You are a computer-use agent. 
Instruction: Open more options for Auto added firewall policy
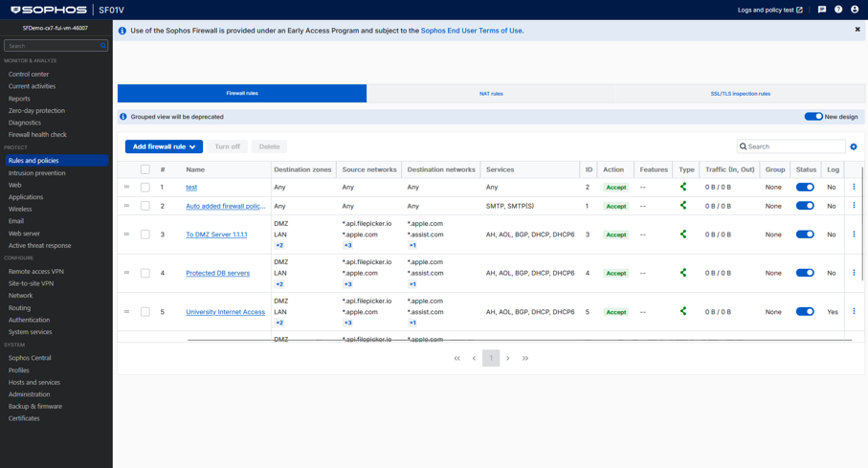coord(854,206)
